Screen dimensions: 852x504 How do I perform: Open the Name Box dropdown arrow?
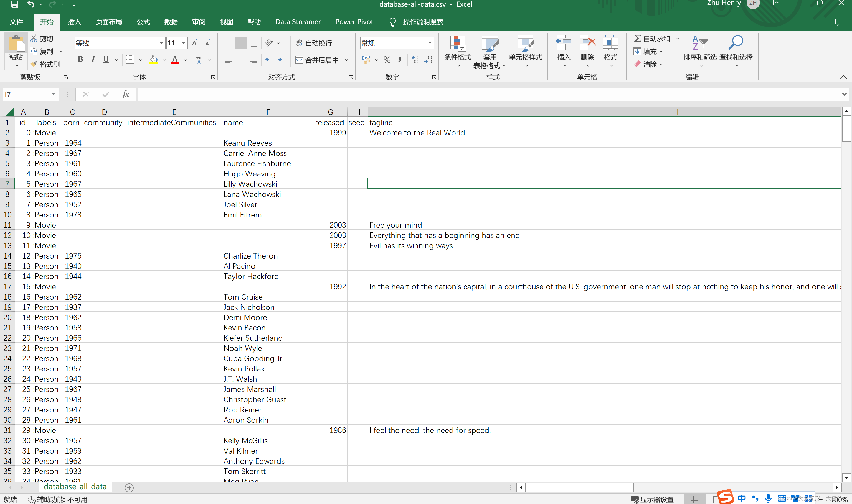[x=53, y=94]
